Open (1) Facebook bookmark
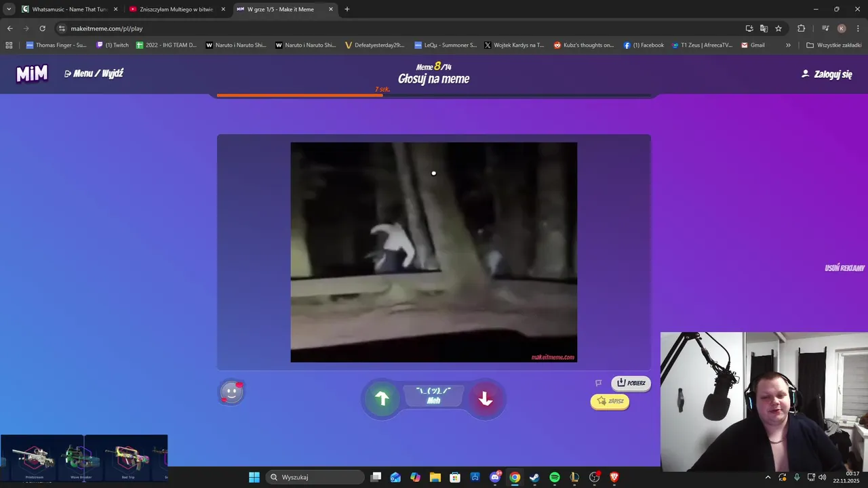This screenshot has height=488, width=868. pos(644,45)
